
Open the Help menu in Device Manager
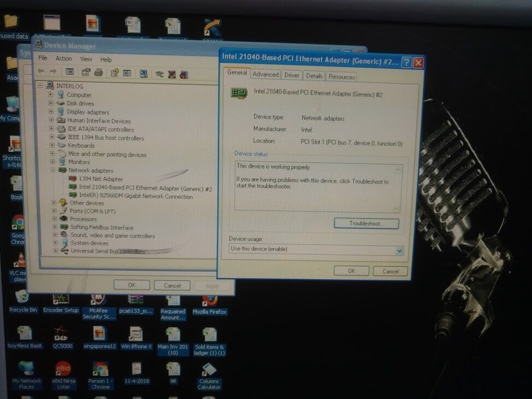(106, 60)
